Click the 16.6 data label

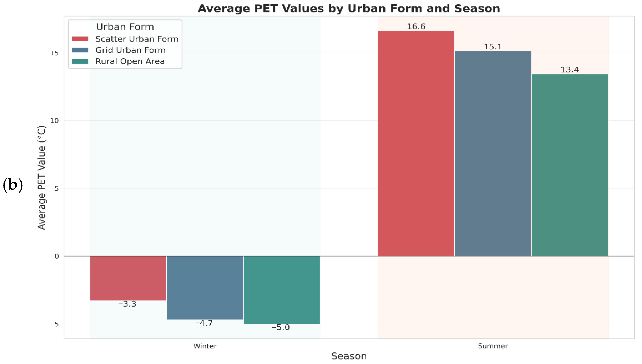[416, 26]
